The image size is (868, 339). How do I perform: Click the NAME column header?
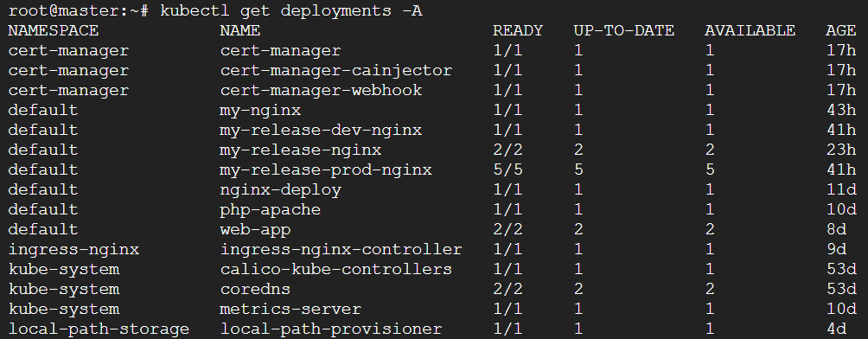(239, 30)
